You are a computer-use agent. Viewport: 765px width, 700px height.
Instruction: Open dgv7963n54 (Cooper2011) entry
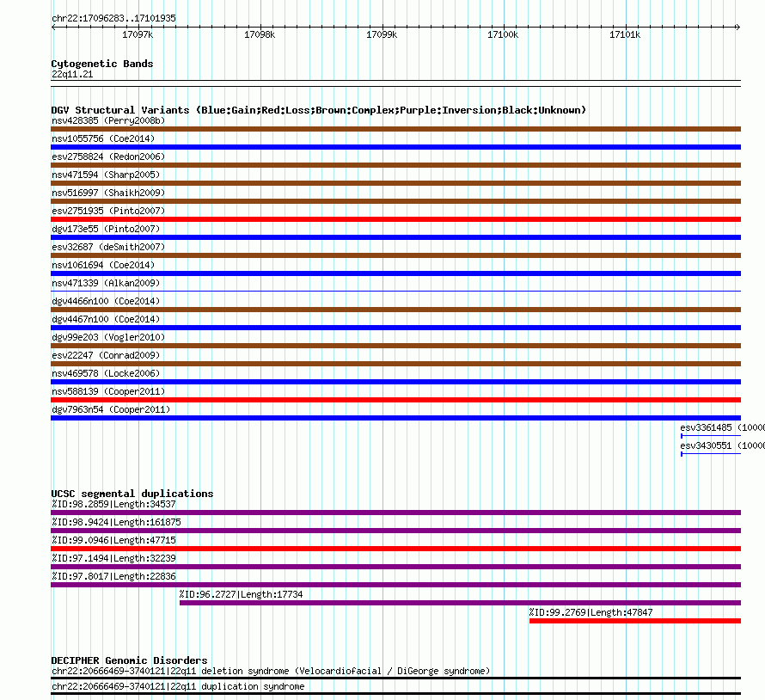click(111, 409)
